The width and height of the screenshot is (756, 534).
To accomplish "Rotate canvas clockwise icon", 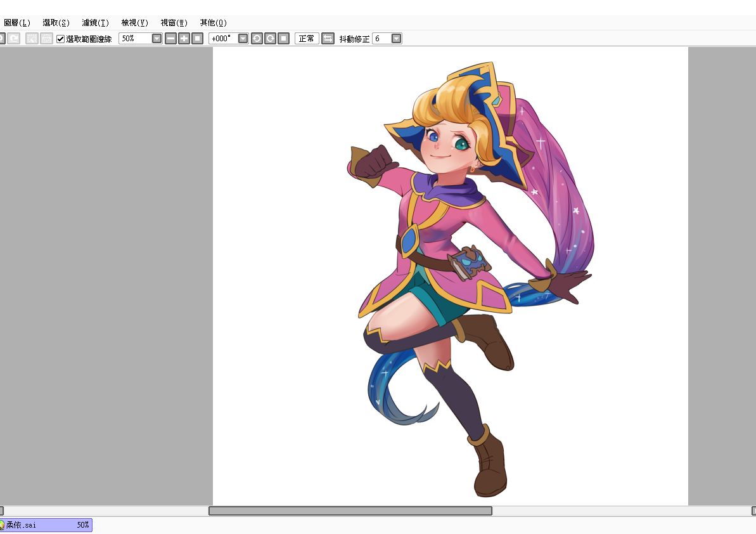I will click(271, 39).
